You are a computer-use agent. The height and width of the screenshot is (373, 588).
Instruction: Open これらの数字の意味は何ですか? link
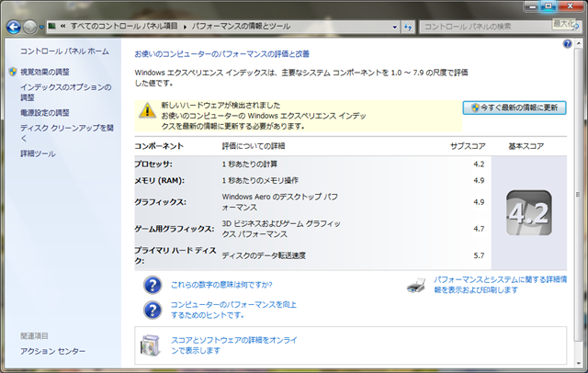[x=221, y=285]
